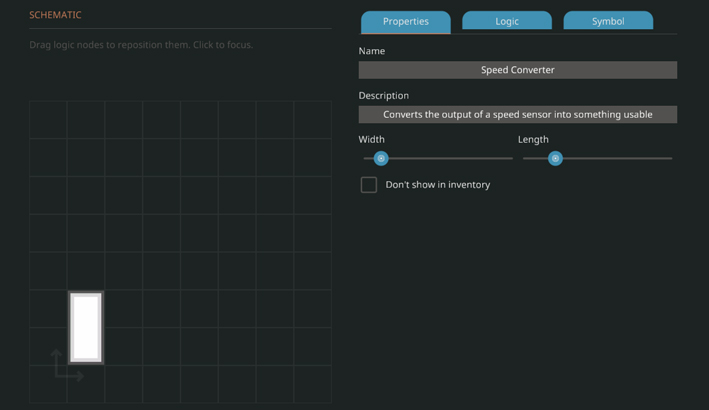Image resolution: width=709 pixels, height=410 pixels.
Task: Click the "Drag logic nodes" hint text
Action: tap(141, 45)
